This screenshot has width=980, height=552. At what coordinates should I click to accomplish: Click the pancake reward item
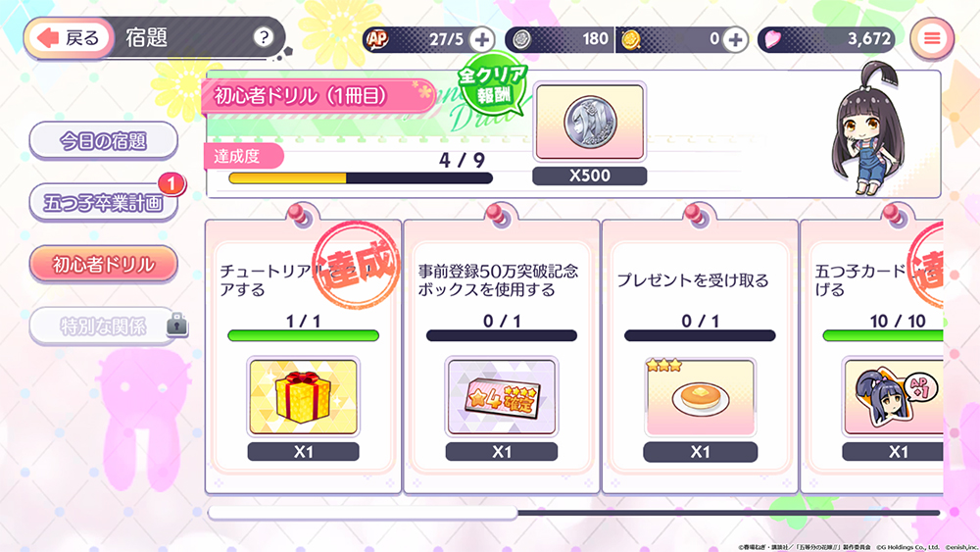(x=700, y=396)
